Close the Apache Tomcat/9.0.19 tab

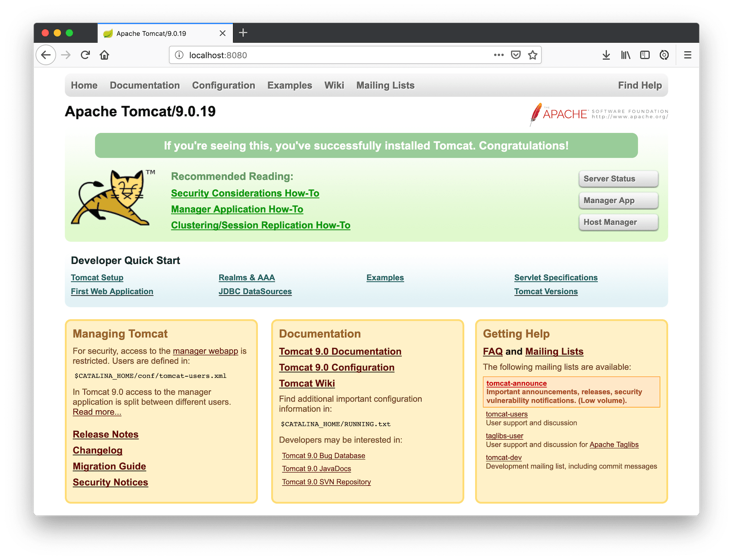(x=223, y=33)
